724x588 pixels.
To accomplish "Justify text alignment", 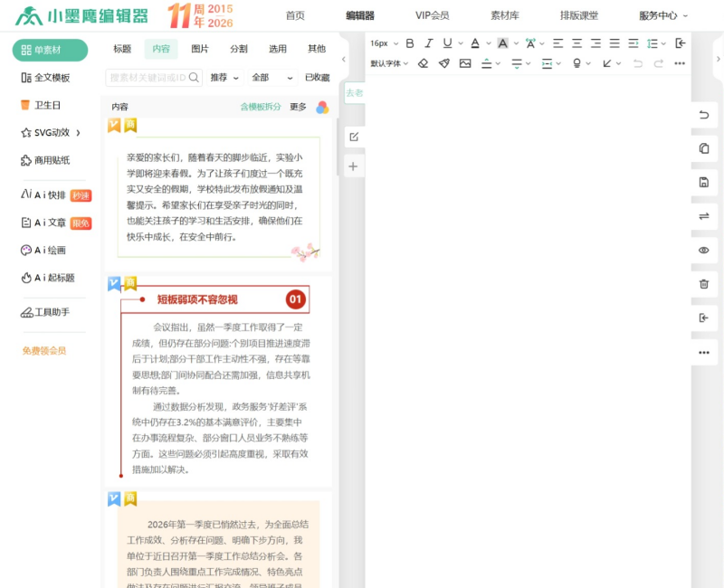I will click(614, 43).
